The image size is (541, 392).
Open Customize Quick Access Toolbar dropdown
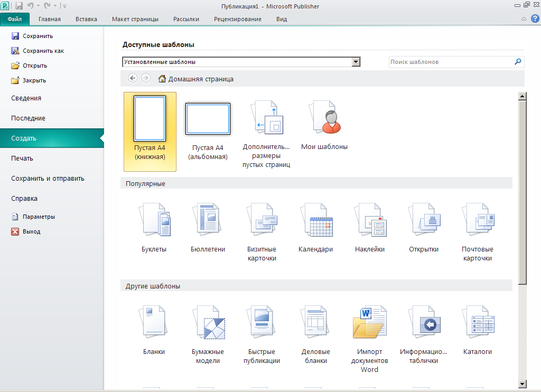pyautogui.click(x=64, y=6)
